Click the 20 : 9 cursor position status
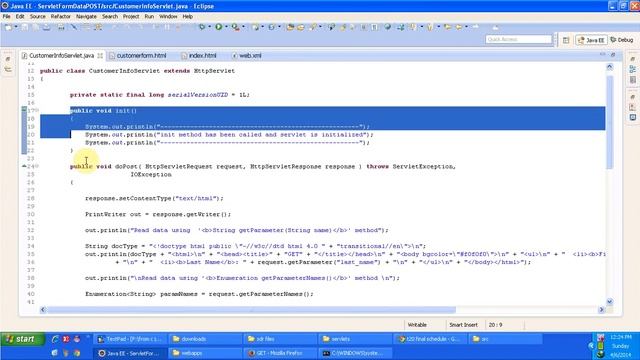Screen dimensions: 640x360 click(496, 325)
